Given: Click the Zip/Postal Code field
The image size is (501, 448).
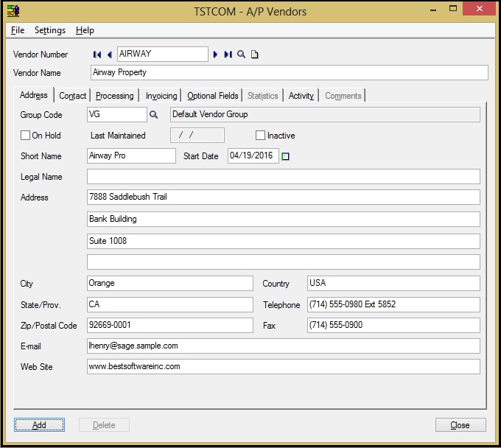Looking at the screenshot, I should tap(170, 325).
